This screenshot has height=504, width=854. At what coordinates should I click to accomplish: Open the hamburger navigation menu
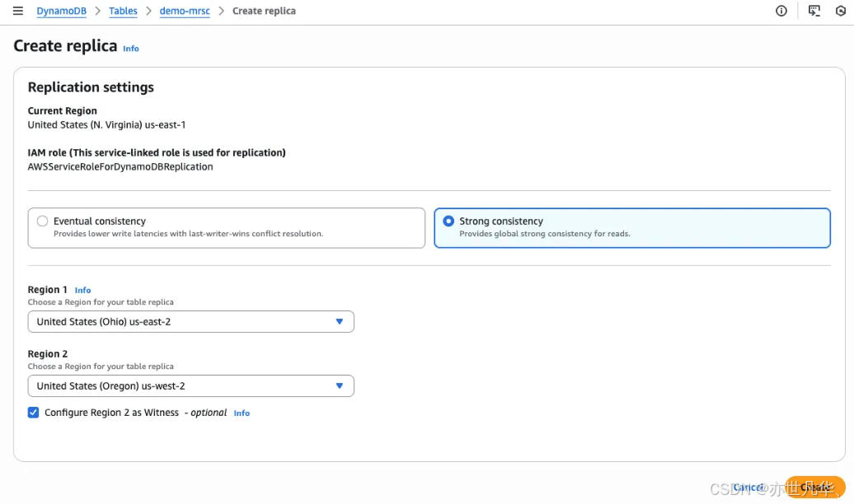pos(18,11)
